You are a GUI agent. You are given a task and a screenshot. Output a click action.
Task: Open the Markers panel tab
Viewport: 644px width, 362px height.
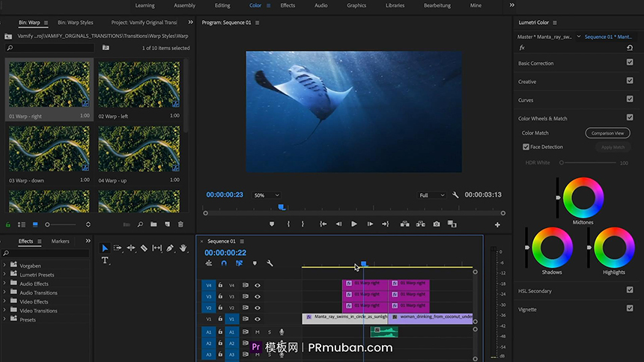tap(60, 242)
